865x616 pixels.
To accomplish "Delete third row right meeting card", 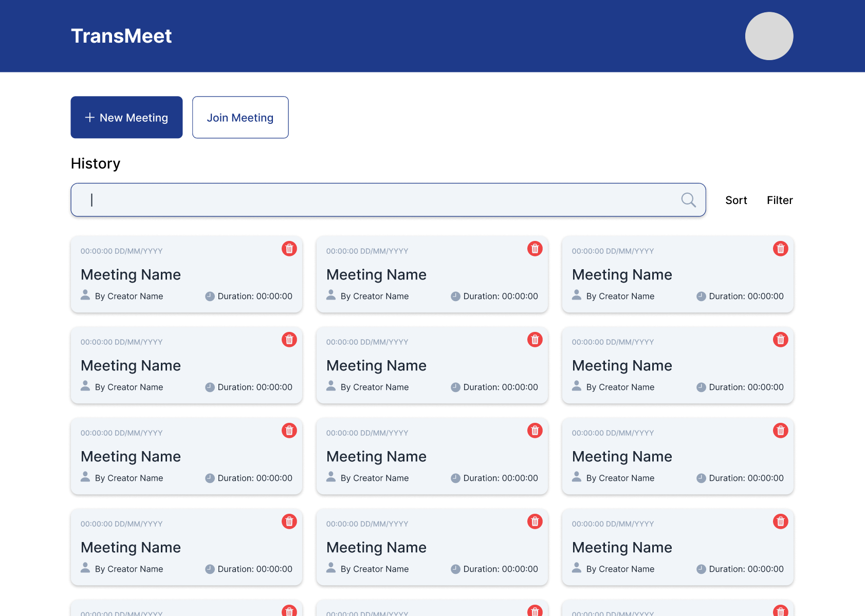I will click(x=780, y=431).
